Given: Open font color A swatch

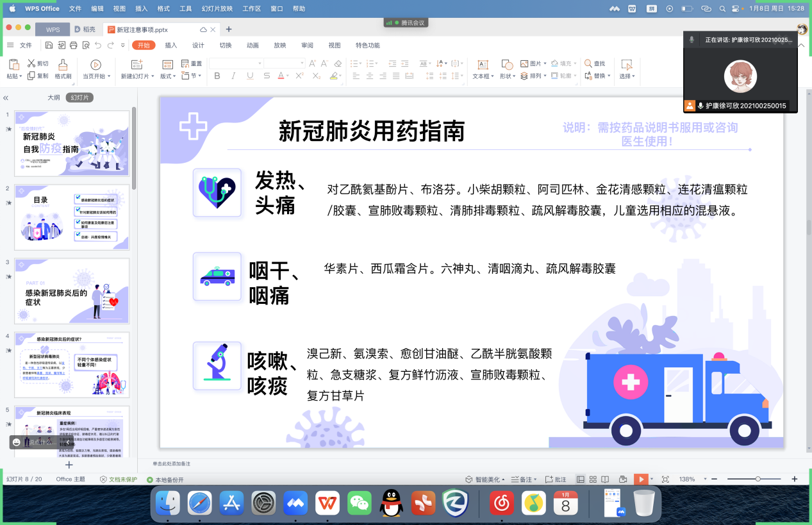Looking at the screenshot, I should (x=280, y=76).
